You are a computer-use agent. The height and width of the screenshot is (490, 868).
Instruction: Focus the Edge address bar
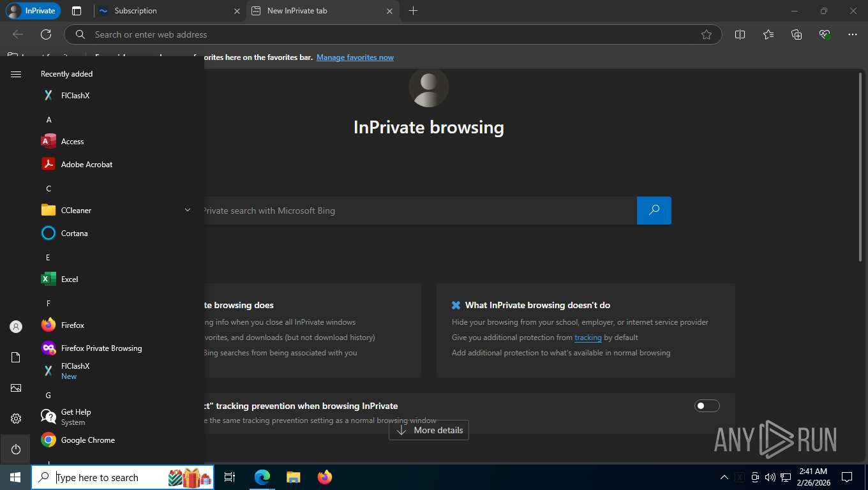coord(393,34)
